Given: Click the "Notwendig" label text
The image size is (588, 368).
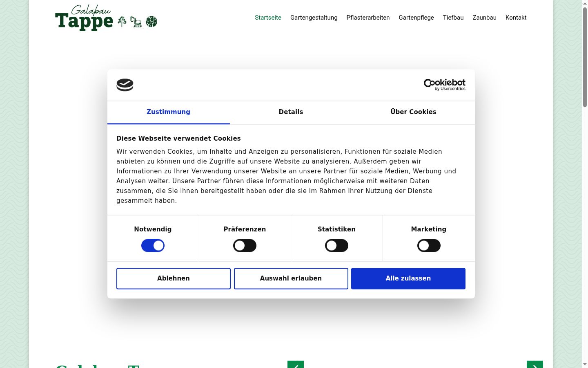Looking at the screenshot, I should click(153, 229).
